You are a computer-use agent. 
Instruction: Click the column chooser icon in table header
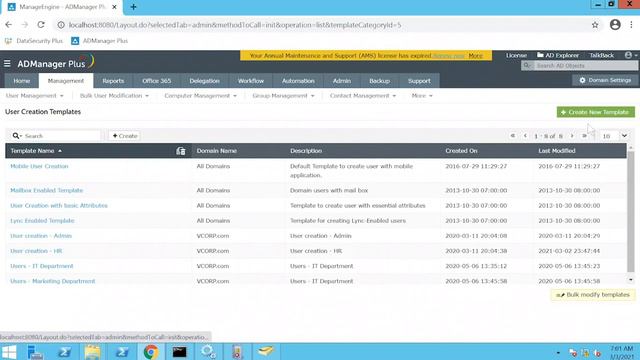point(181,151)
